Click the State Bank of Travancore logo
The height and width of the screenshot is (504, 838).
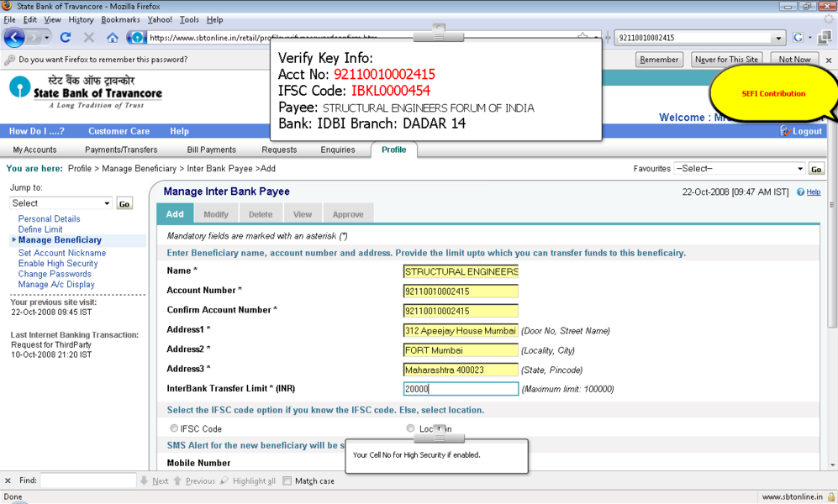(85, 92)
